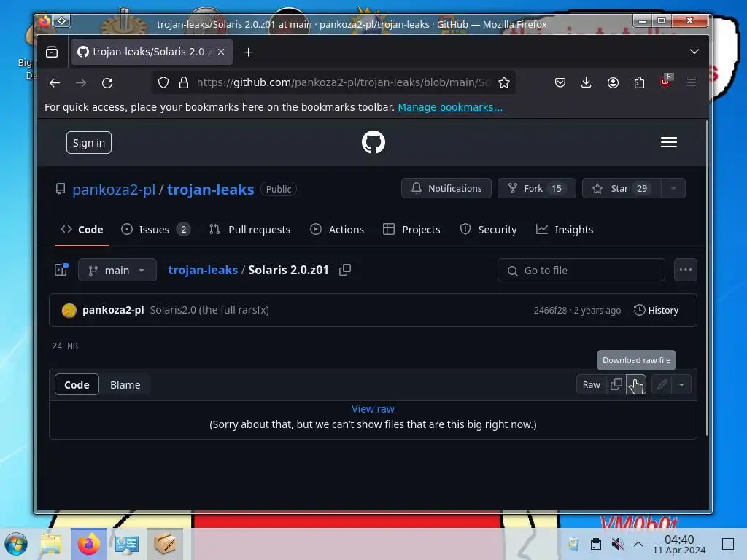Open the tracking protection shield icon
747x560 pixels.
(x=163, y=83)
